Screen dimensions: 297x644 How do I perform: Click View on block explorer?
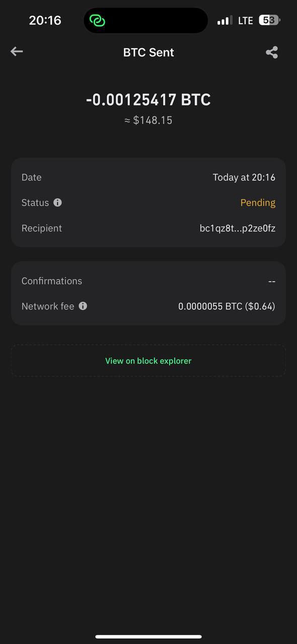(148, 361)
